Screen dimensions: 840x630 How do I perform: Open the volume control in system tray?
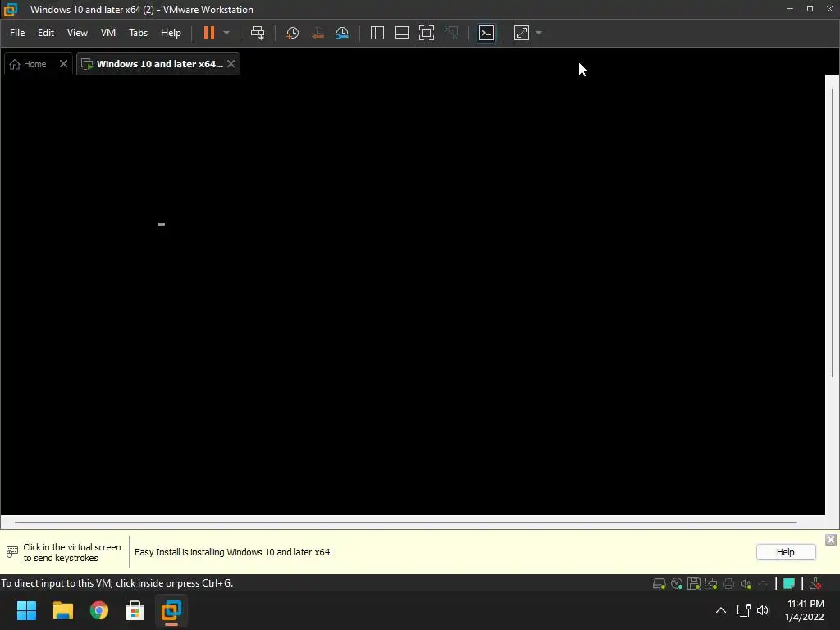(x=763, y=610)
